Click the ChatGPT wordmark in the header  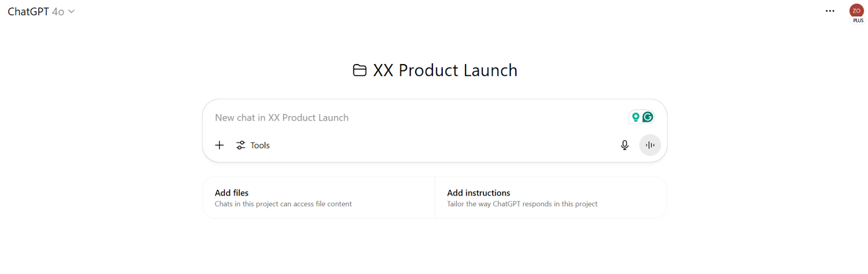click(x=28, y=11)
